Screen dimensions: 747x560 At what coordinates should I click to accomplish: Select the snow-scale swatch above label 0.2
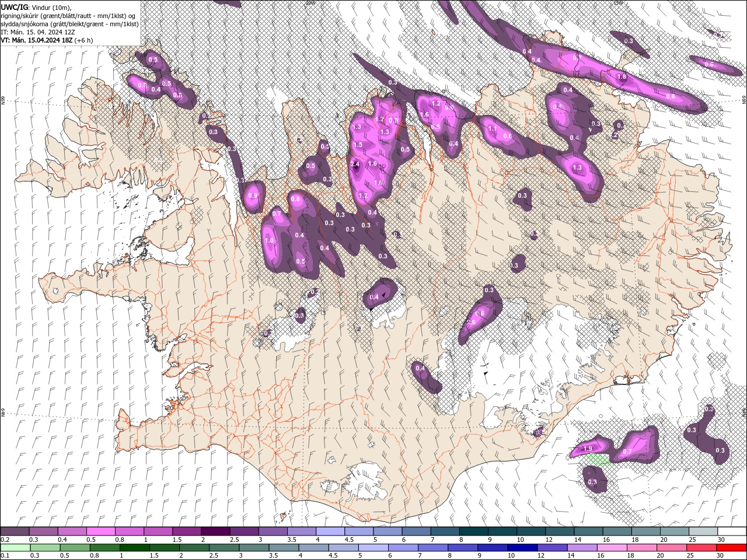pyautogui.click(x=15, y=531)
